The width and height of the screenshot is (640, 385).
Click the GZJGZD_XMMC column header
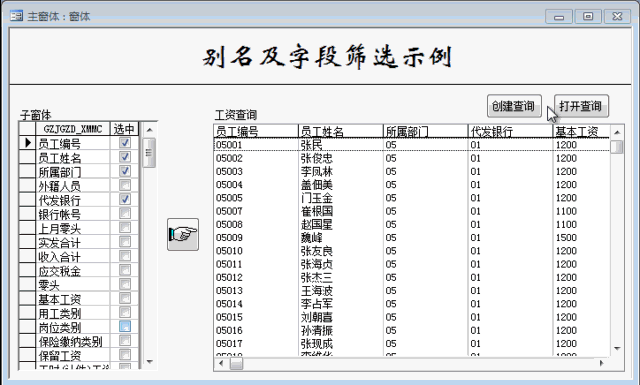73,129
